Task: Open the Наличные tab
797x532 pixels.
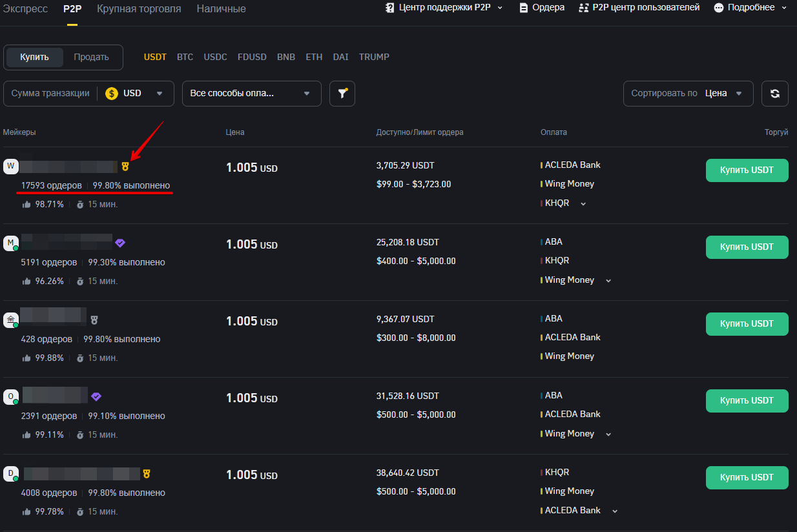Action: pos(222,9)
